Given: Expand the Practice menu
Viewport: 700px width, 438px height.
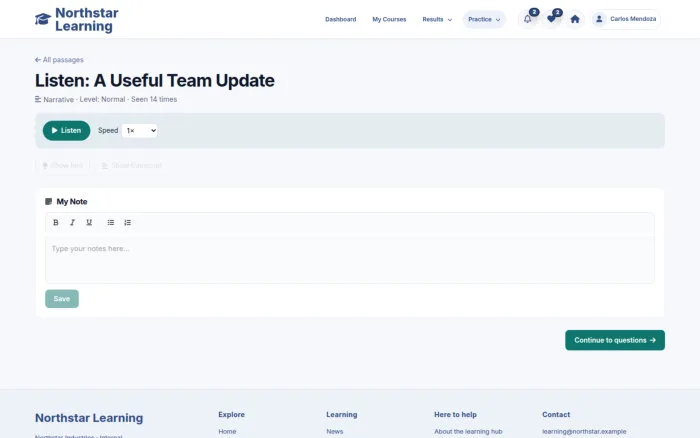Looking at the screenshot, I should (484, 19).
